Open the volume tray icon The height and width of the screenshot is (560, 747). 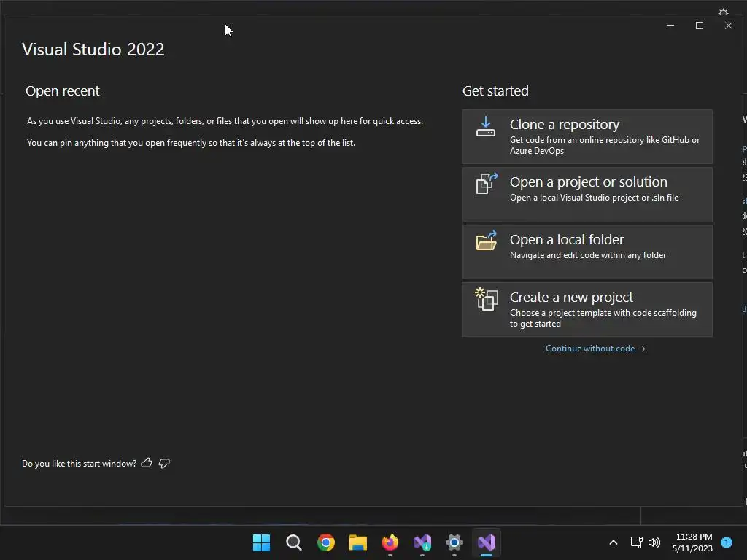[654, 542]
